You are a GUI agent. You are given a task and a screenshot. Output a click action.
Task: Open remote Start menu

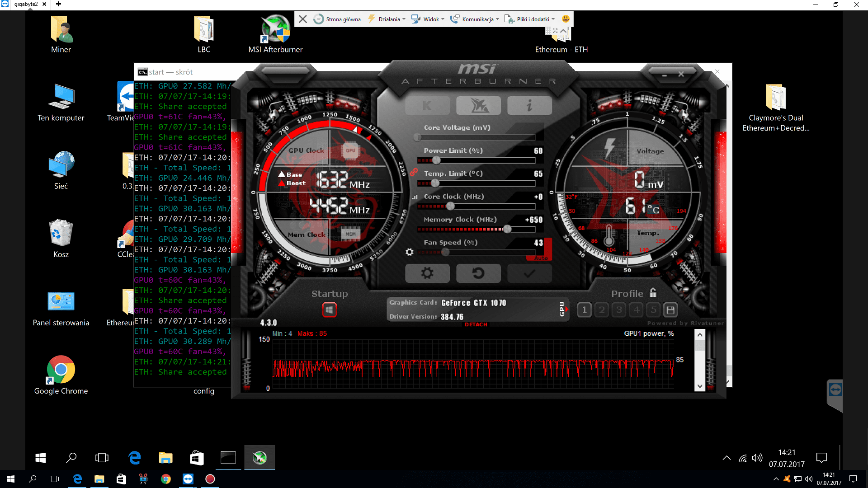41,458
